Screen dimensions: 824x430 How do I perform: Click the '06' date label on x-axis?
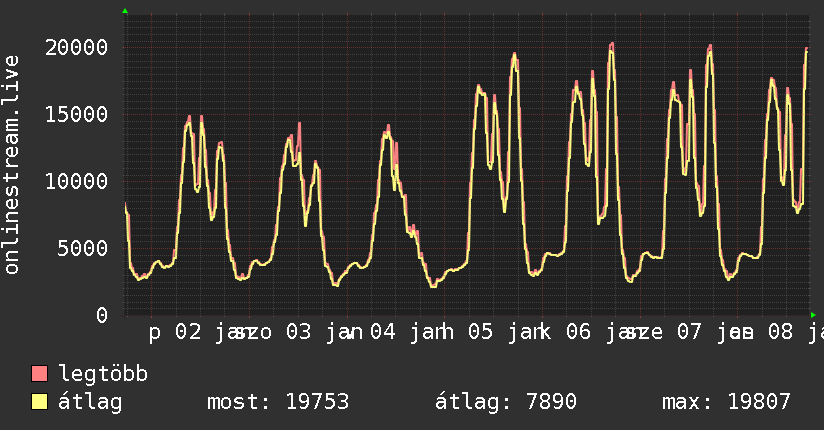[x=578, y=332]
